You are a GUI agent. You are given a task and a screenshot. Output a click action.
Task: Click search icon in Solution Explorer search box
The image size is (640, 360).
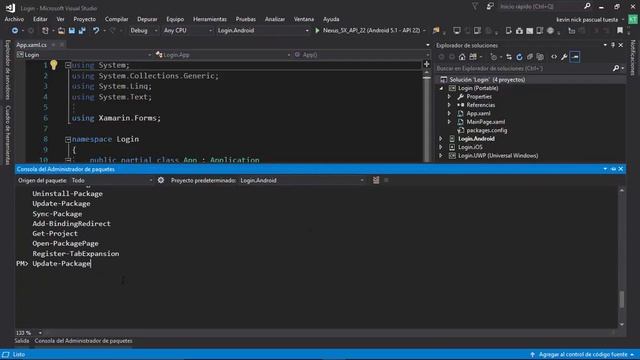click(616, 68)
